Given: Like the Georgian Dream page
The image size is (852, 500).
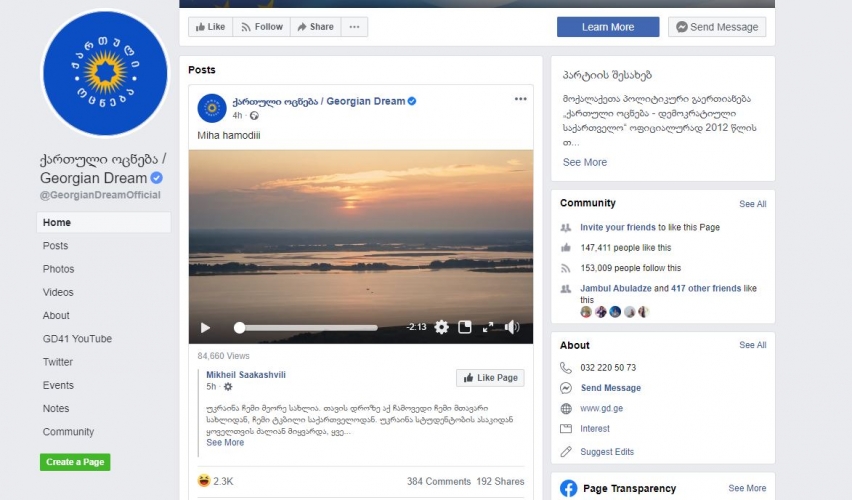Looking at the screenshot, I should click(210, 27).
